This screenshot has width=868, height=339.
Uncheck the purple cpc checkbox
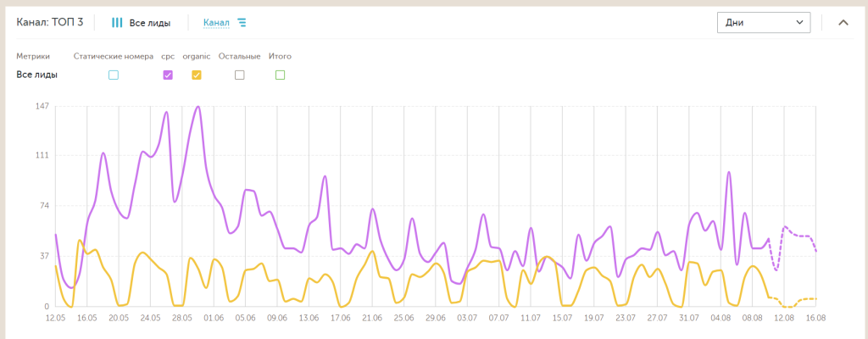click(168, 75)
